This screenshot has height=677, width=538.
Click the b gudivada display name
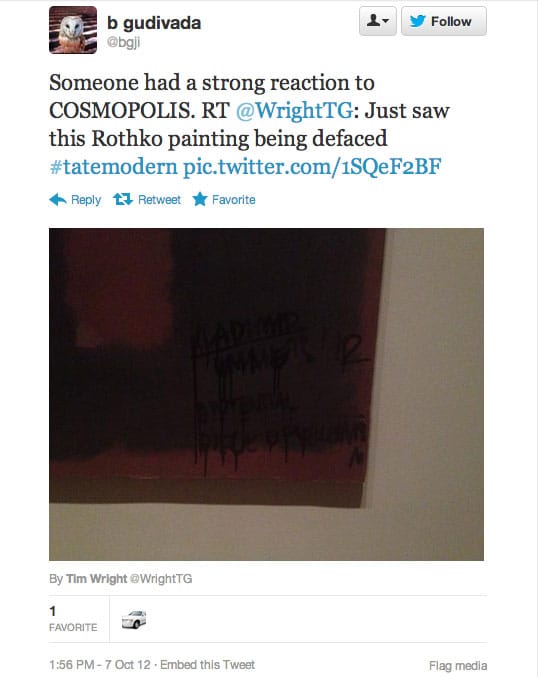tap(154, 23)
